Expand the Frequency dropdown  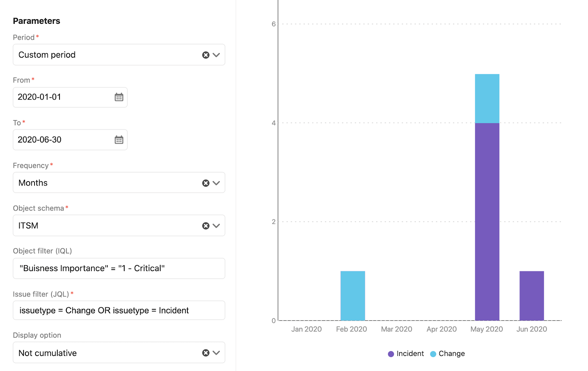click(x=216, y=183)
